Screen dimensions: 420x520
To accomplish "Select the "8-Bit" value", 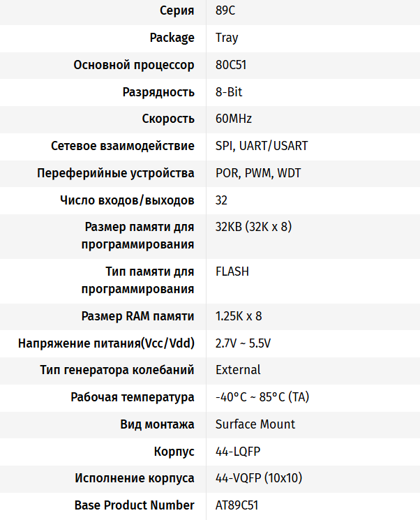I will pyautogui.click(x=229, y=92).
